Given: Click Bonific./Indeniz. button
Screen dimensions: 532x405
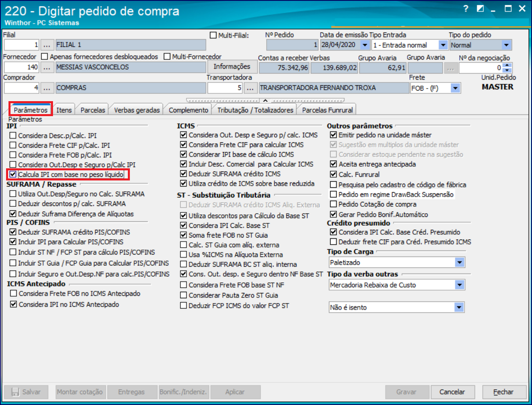Looking at the screenshot, I should 183,392.
